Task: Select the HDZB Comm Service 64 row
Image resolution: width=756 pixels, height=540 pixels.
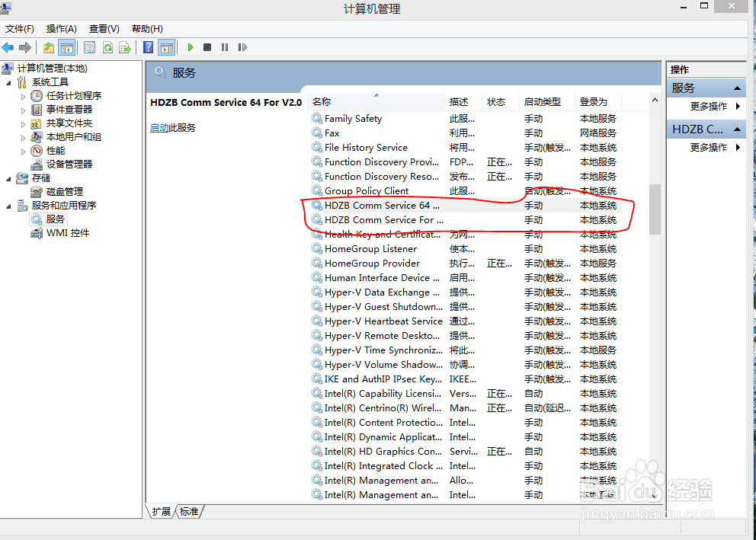Action: tap(466, 205)
